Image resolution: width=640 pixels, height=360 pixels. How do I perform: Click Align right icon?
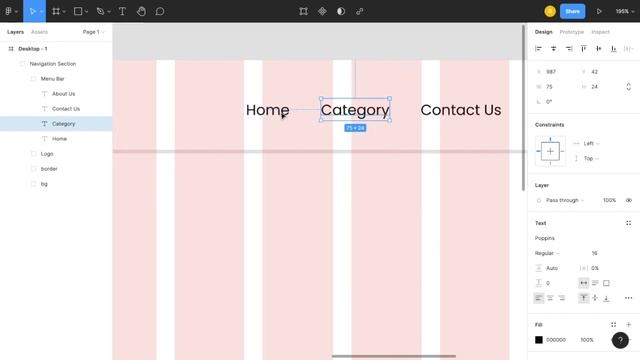point(569,49)
